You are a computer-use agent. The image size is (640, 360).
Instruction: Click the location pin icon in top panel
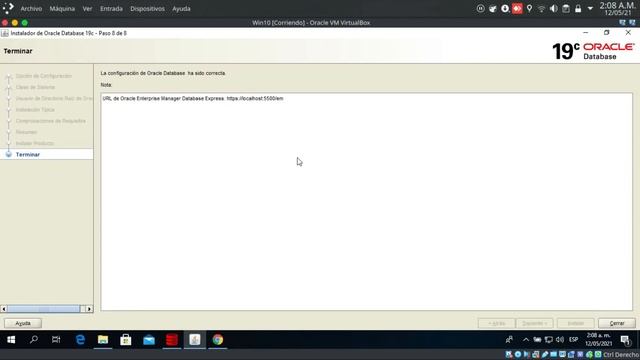click(x=529, y=9)
